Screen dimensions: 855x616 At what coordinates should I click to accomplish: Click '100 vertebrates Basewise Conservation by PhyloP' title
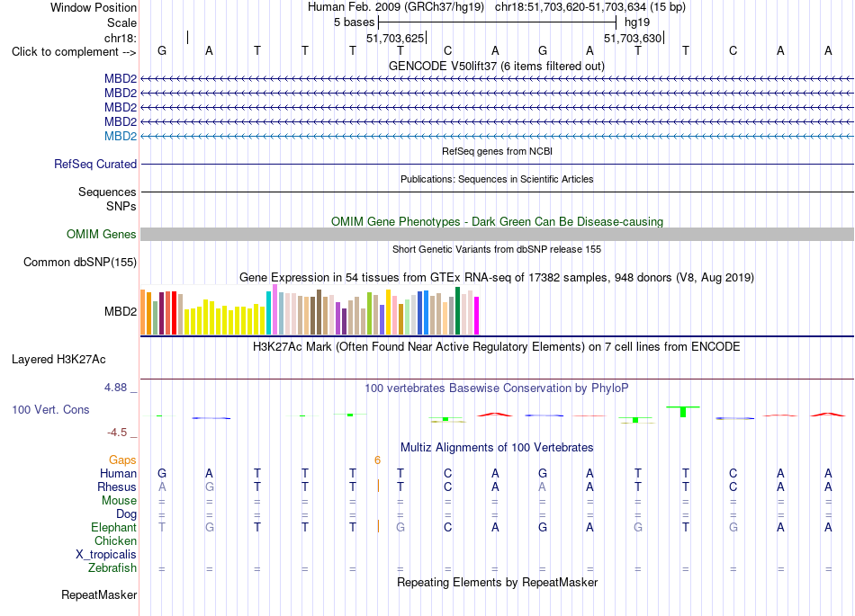tap(497, 388)
